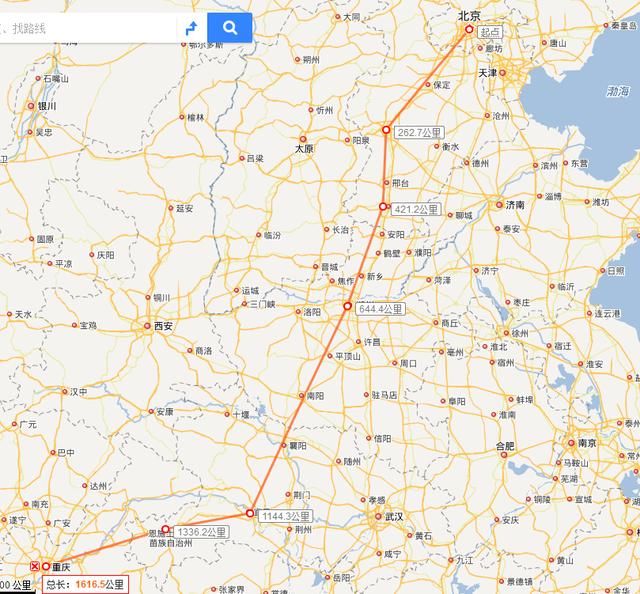Image resolution: width=640 pixels, height=594 pixels.
Task: Click the 262.7公里 waypoint marker
Action: tap(386, 130)
